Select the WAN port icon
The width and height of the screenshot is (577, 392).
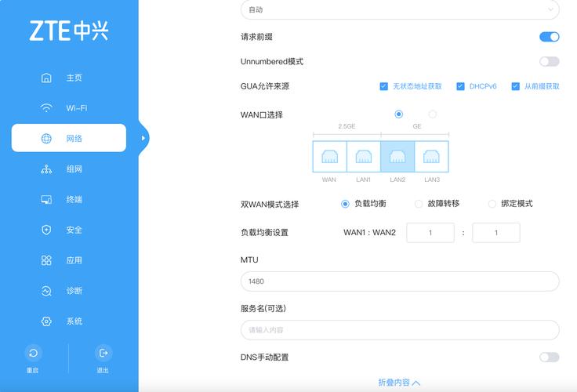coord(330,157)
